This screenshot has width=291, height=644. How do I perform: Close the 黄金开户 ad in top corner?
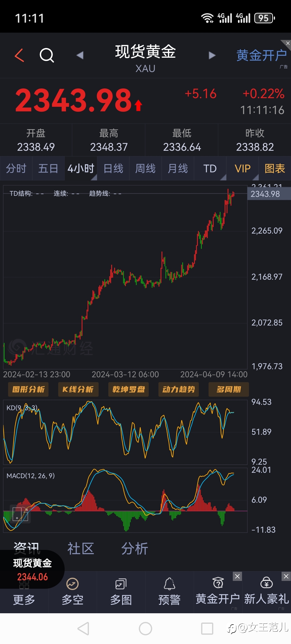click(287, 43)
